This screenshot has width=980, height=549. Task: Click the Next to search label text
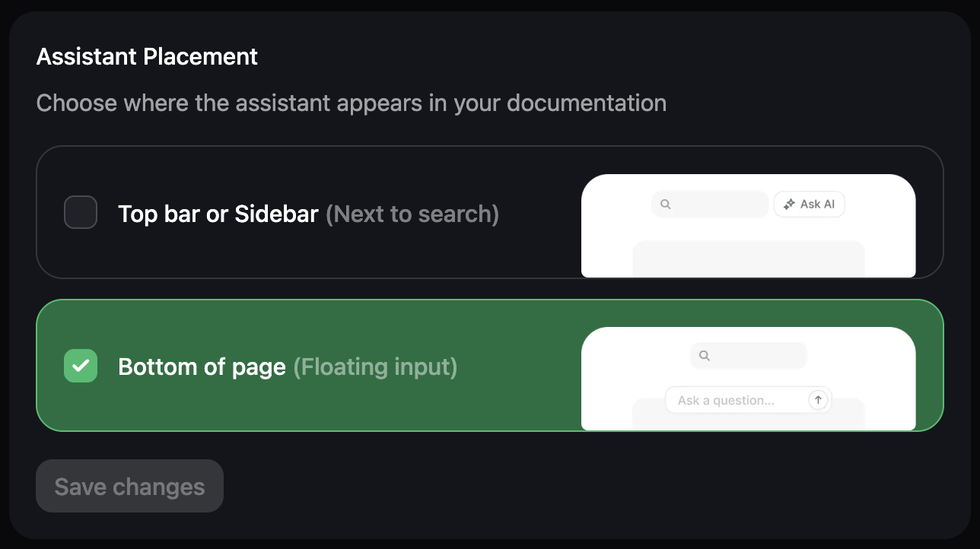pos(412,214)
